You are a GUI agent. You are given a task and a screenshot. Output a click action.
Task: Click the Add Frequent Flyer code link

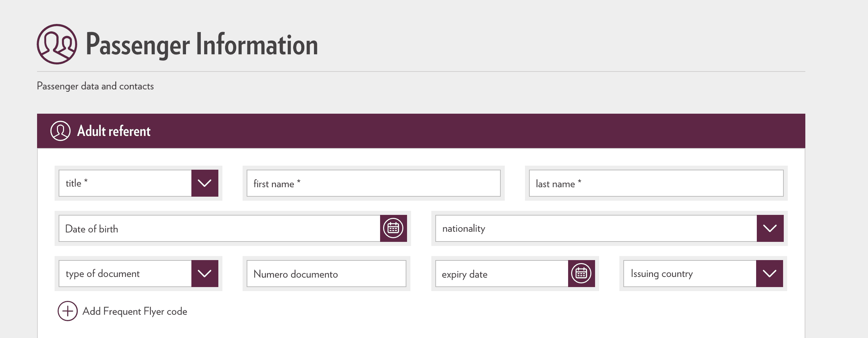pos(135,311)
